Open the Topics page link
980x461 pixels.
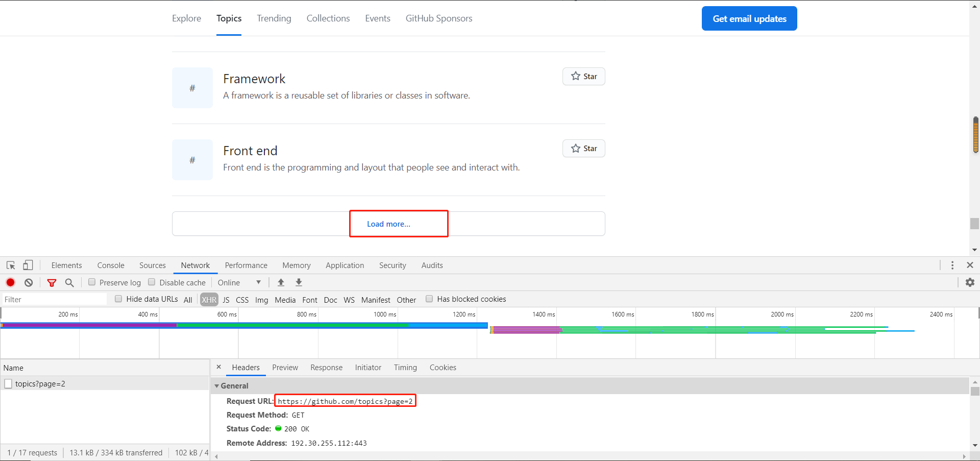pyautogui.click(x=229, y=18)
